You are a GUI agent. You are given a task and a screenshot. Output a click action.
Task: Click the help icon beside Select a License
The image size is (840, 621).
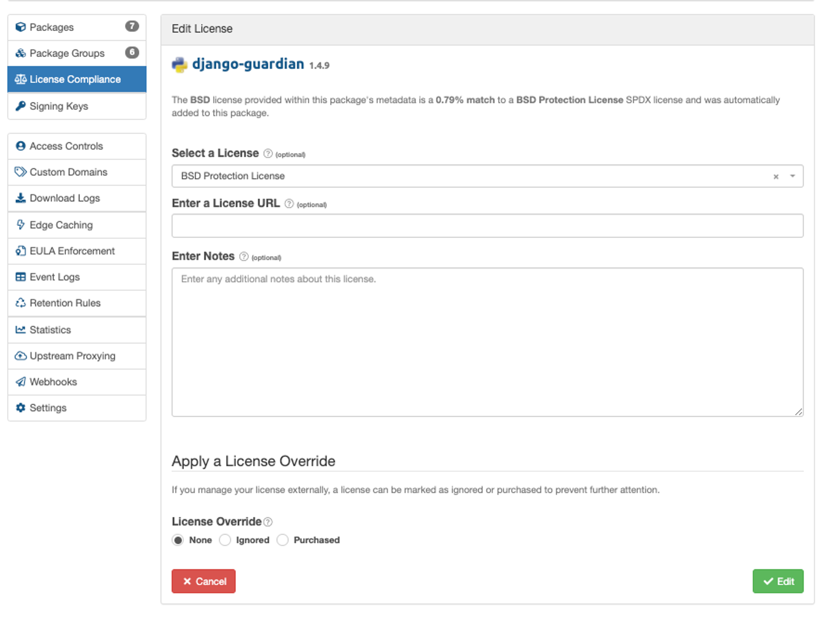[x=268, y=153]
